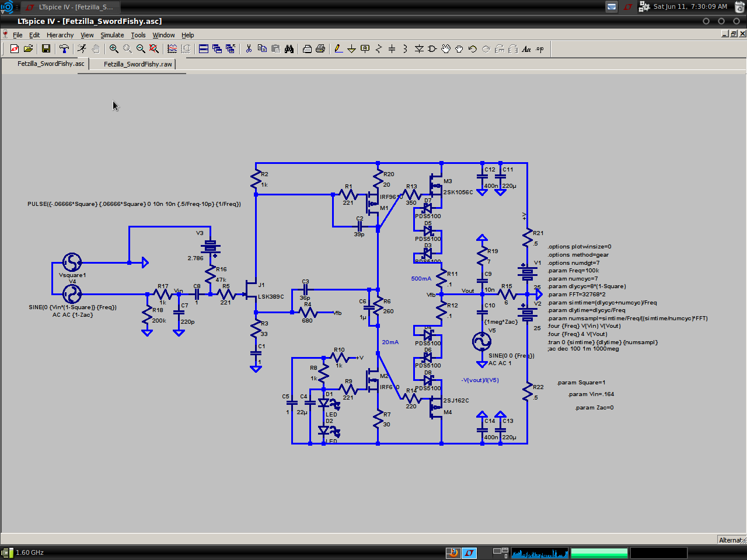Select the Draw Wire pencil tool
The height and width of the screenshot is (560, 747).
(338, 49)
